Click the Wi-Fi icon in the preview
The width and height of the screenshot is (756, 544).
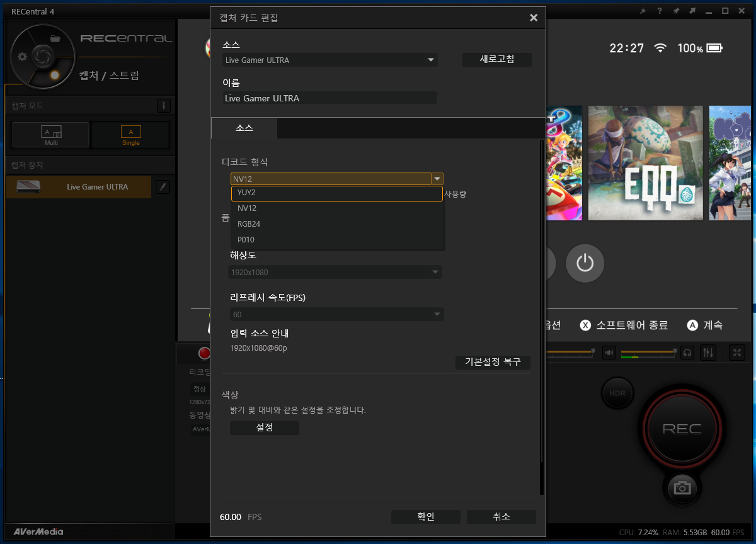tap(660, 48)
